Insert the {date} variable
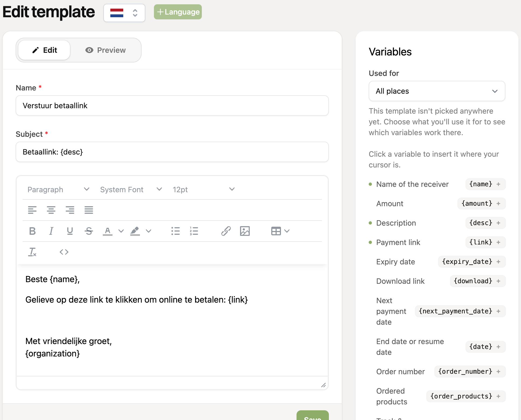The height and width of the screenshot is (420, 521). click(x=485, y=347)
